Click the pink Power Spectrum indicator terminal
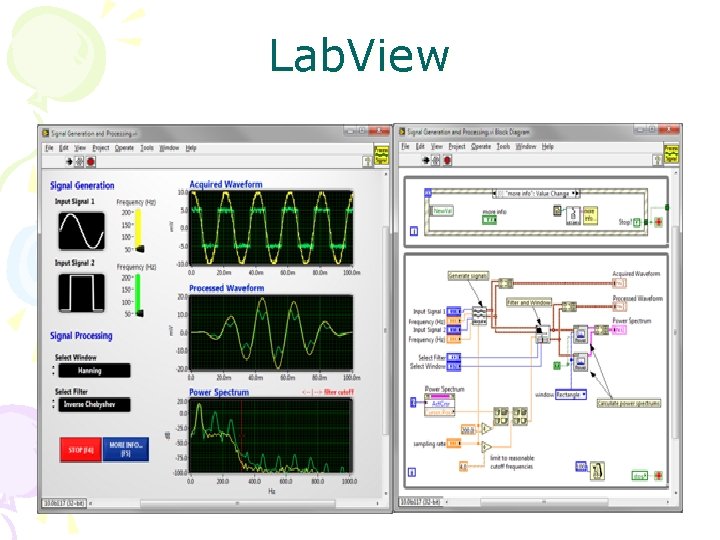The image size is (720, 540). [619, 330]
